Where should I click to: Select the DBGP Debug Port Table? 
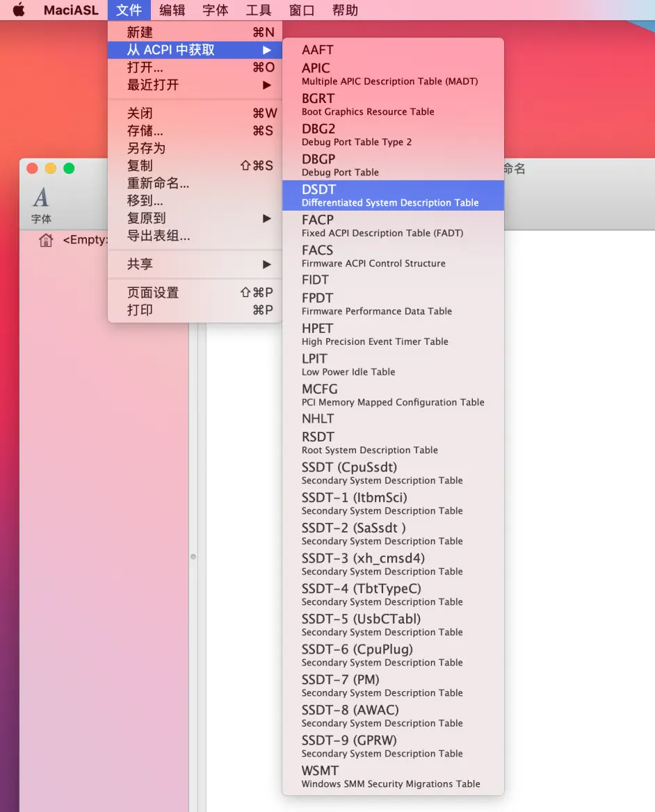click(393, 165)
